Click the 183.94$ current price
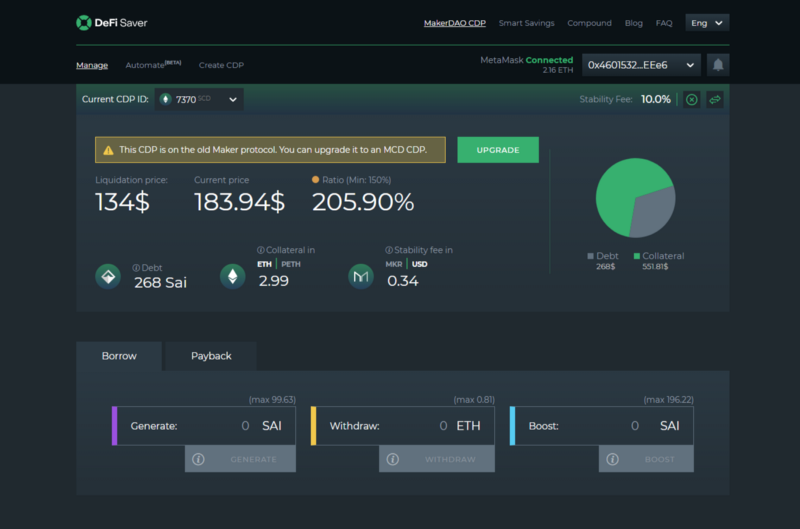The width and height of the screenshot is (800, 529). [239, 202]
